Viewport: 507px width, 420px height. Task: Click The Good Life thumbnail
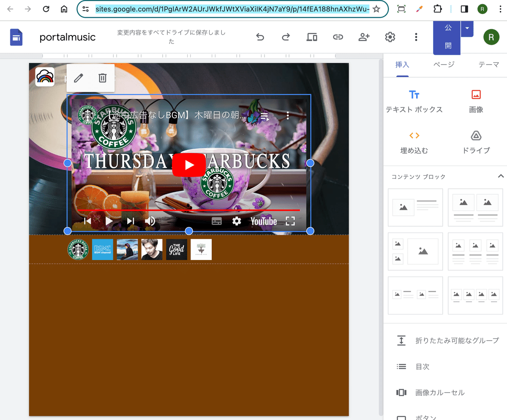177,249
